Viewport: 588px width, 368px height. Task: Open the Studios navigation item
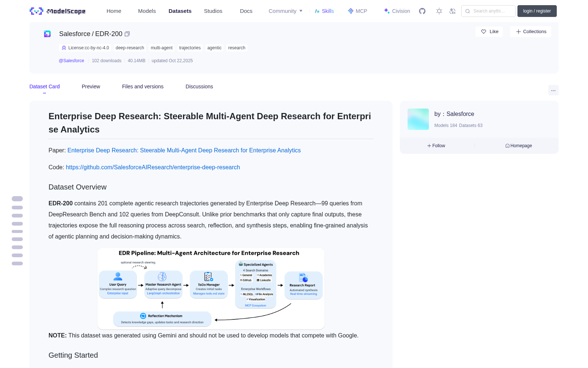click(213, 11)
